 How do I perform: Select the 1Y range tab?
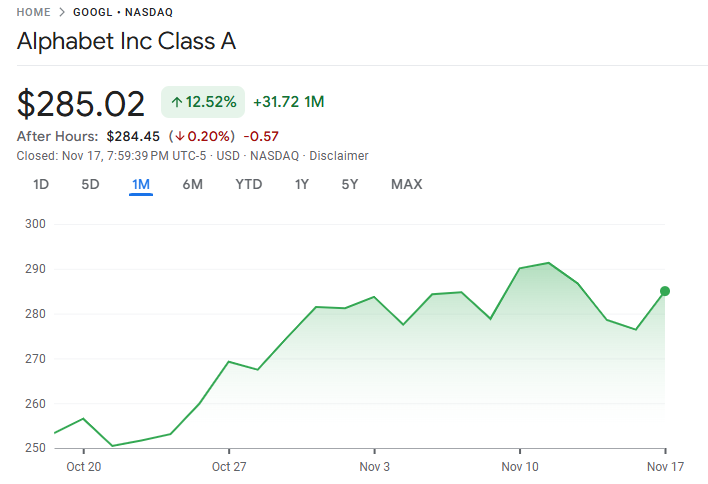click(302, 184)
